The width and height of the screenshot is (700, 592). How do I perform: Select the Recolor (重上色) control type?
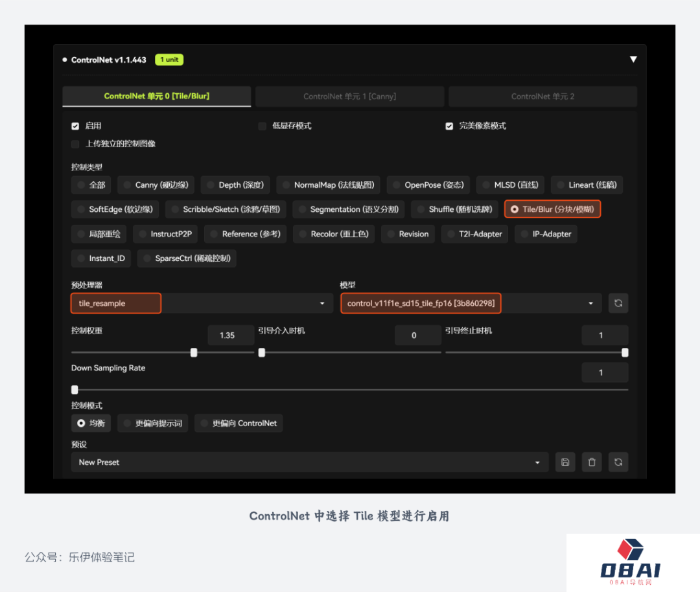334,234
